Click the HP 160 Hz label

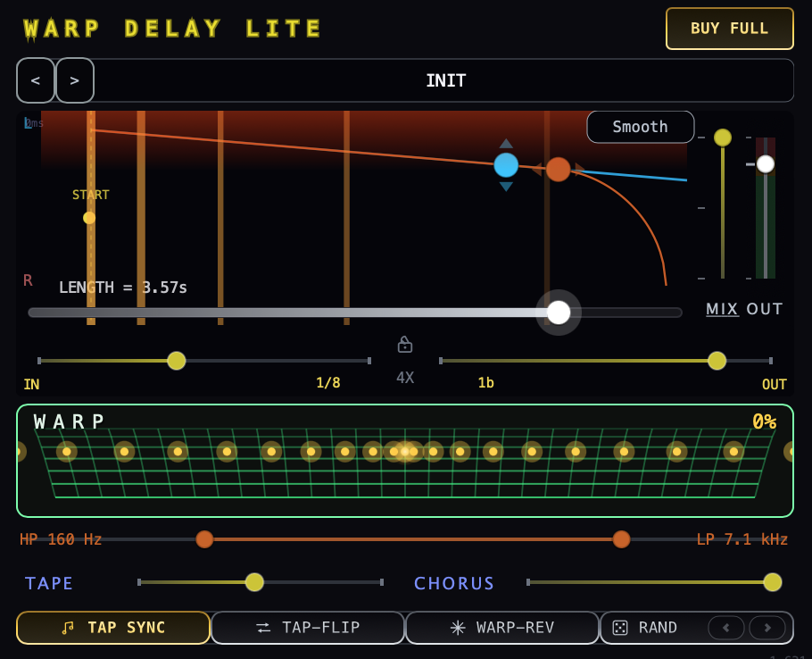[x=61, y=539]
